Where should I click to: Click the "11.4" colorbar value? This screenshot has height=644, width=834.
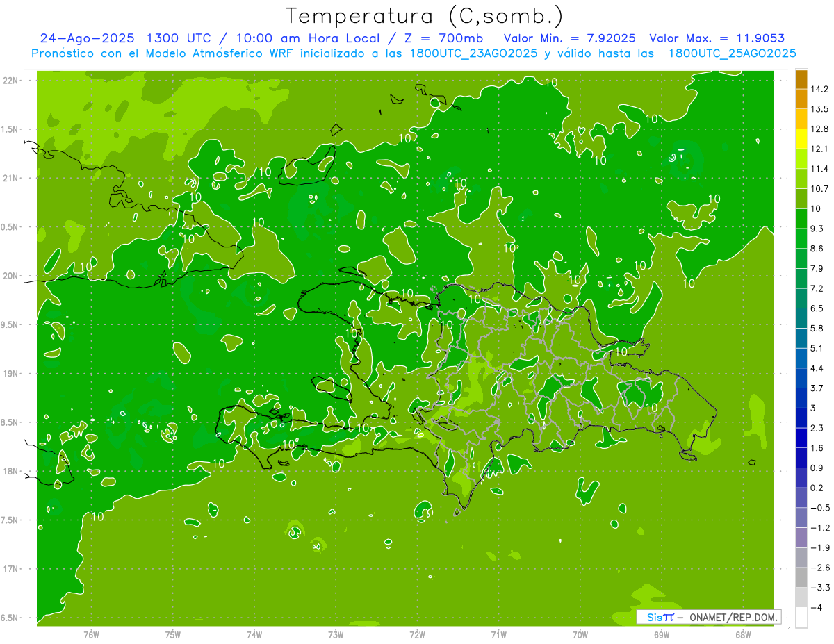click(x=820, y=169)
